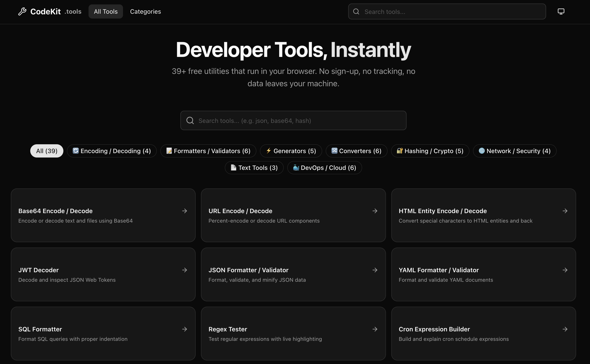Open Base64 Encode / Decode via its arrow icon
This screenshot has width=590, height=364.
point(185,211)
